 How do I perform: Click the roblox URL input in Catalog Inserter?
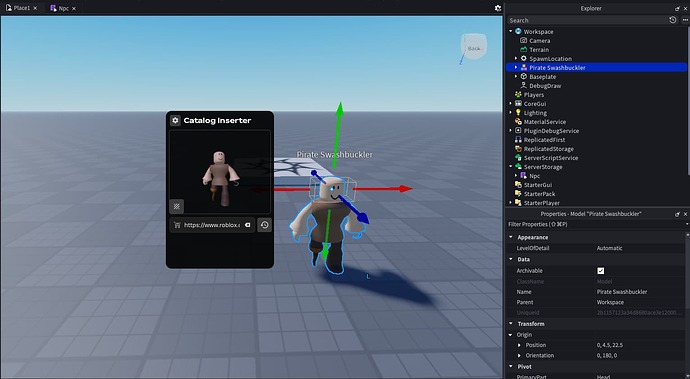212,225
